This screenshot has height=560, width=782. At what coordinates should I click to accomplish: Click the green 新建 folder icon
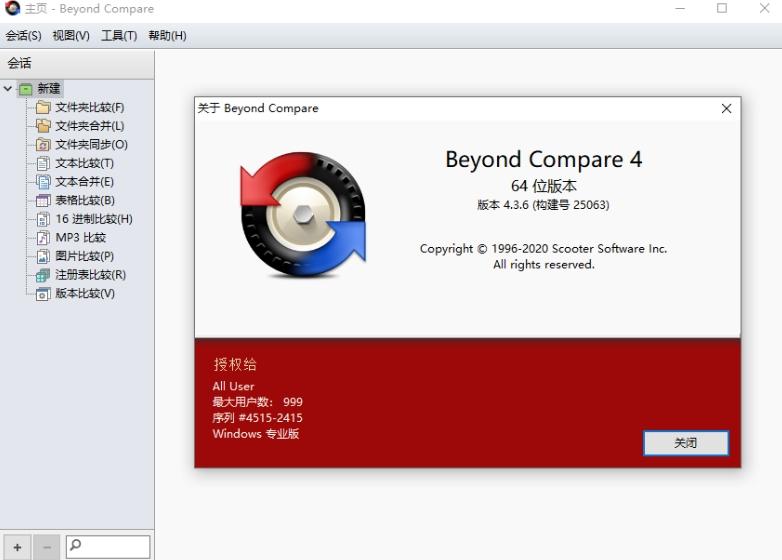(25, 89)
